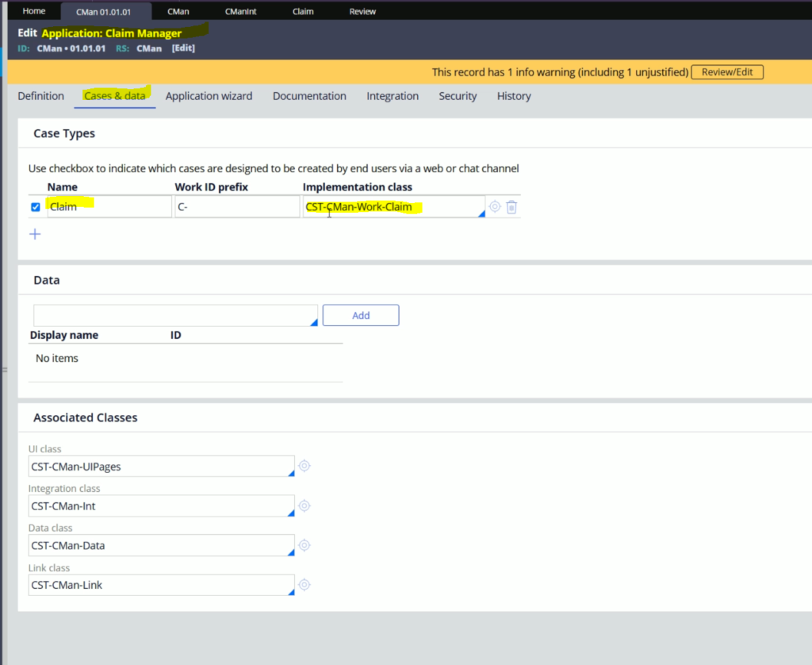This screenshot has height=665, width=812.
Task: Open the Link class rule target icon
Action: pos(304,585)
